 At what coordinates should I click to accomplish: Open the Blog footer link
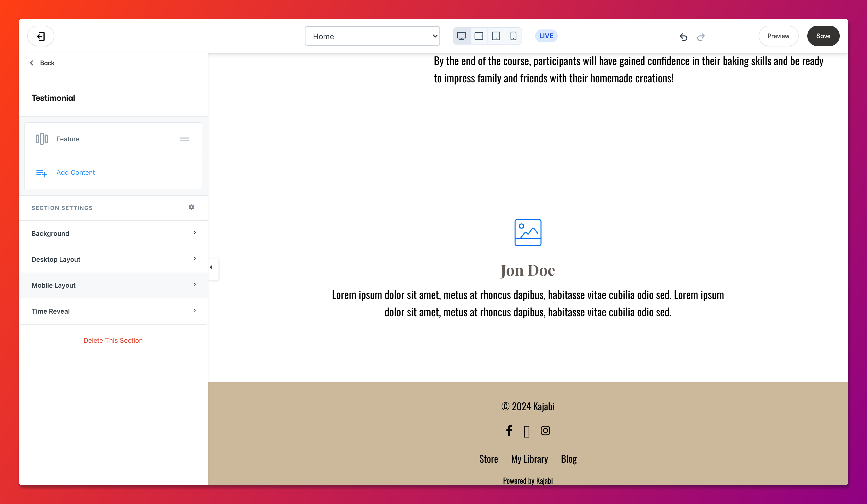coord(569,459)
